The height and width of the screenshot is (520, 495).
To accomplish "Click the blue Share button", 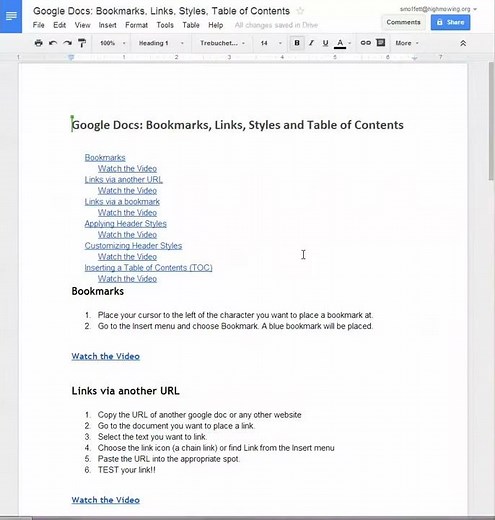I will click(450, 22).
